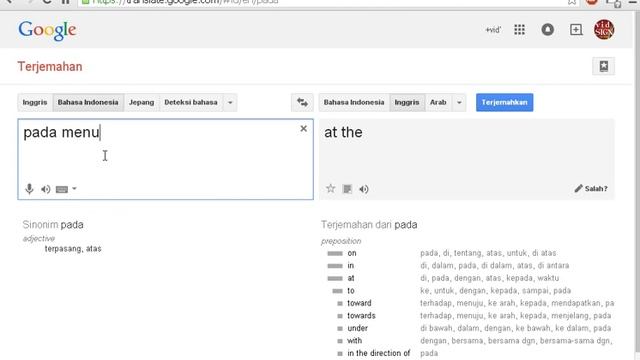The image size is (640, 360).
Task: Choose Deteksi bahasa source option
Action: coord(191,102)
